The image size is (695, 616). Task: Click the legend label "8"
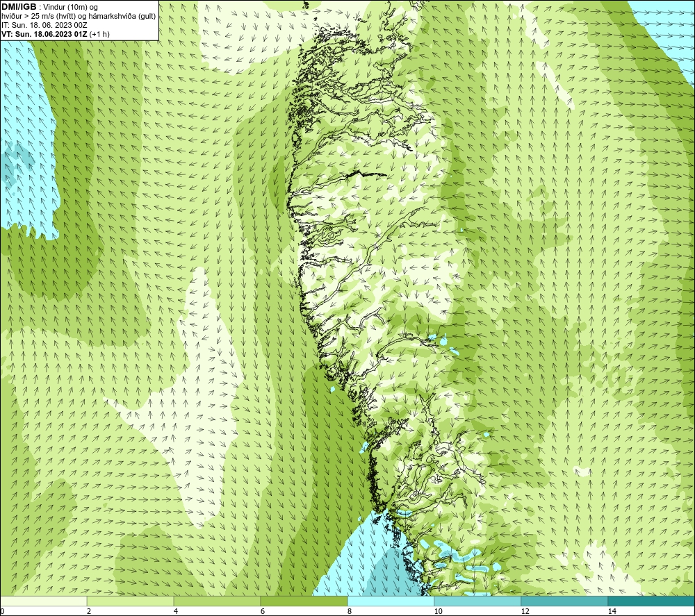coord(350,611)
